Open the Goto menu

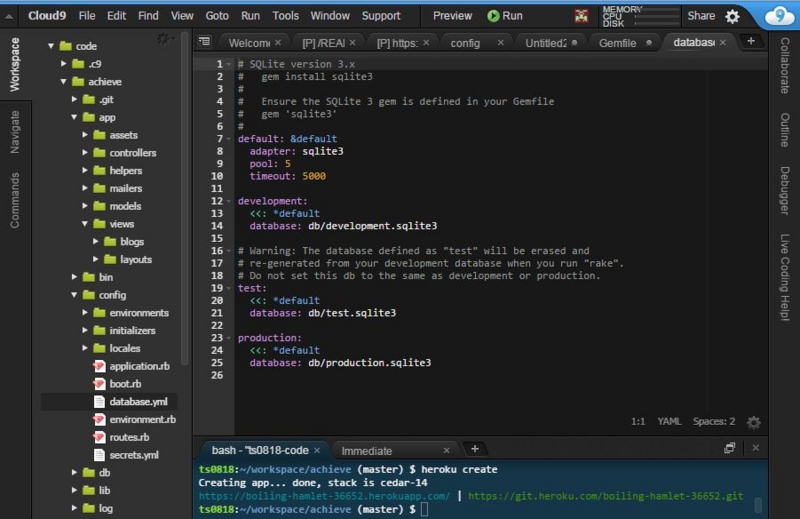pos(217,16)
